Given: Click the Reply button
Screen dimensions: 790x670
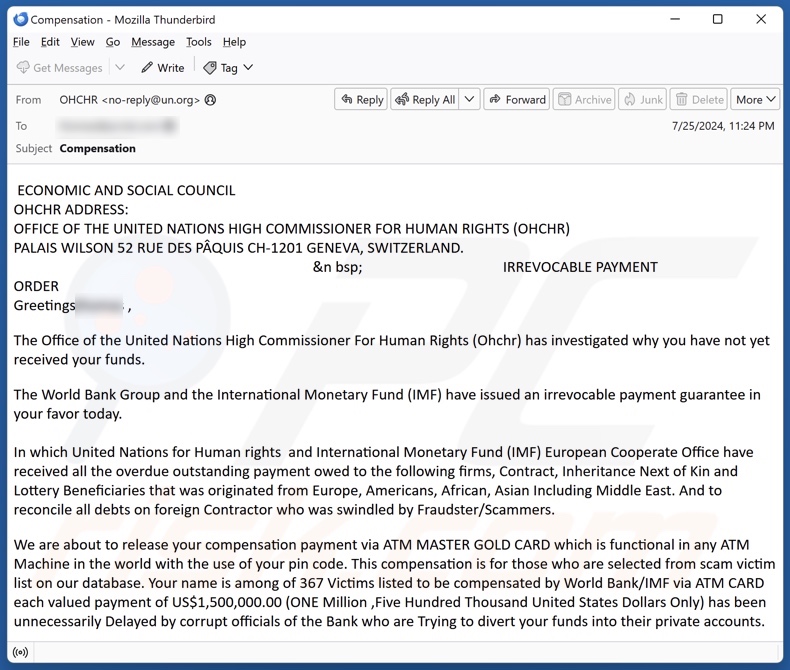Looking at the screenshot, I should (361, 100).
